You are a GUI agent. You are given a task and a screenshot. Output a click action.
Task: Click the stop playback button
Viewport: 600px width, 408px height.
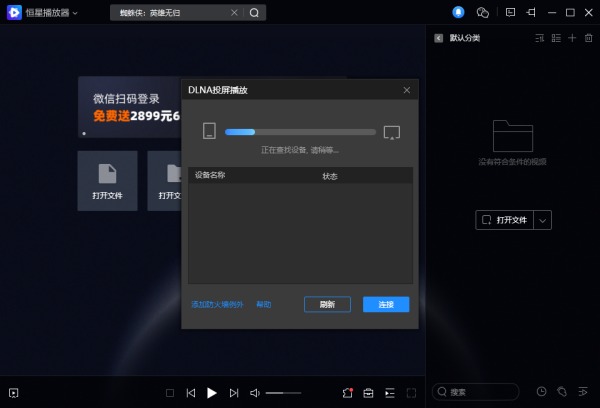tap(170, 393)
